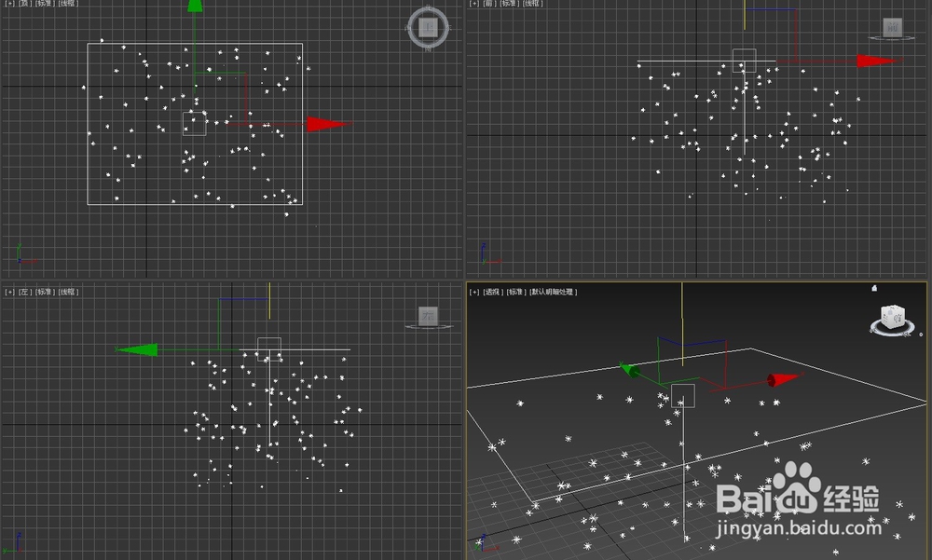Click the Perspective viewport ViewCube
The image size is (932, 560).
[893, 318]
